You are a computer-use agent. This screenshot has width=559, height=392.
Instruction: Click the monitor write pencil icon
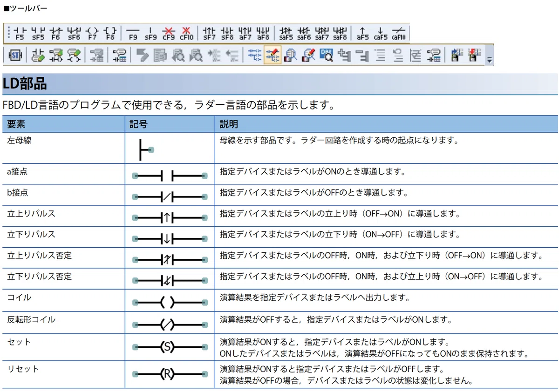click(308, 55)
